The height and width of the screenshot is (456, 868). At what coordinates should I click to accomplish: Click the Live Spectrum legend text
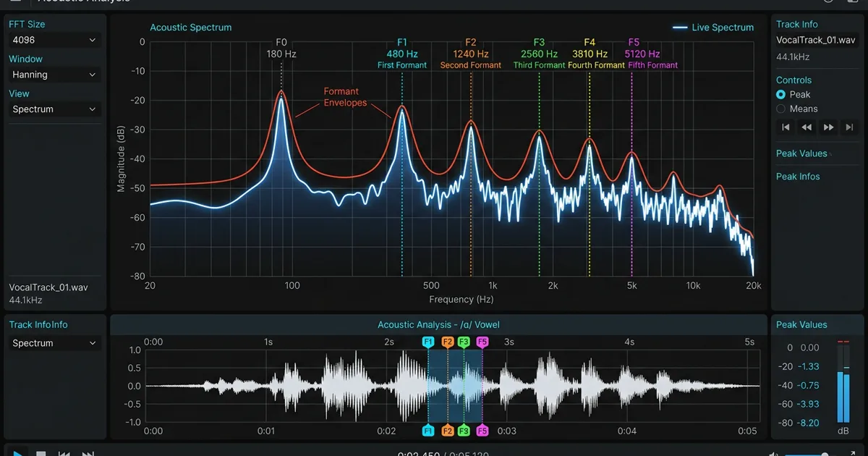point(723,28)
